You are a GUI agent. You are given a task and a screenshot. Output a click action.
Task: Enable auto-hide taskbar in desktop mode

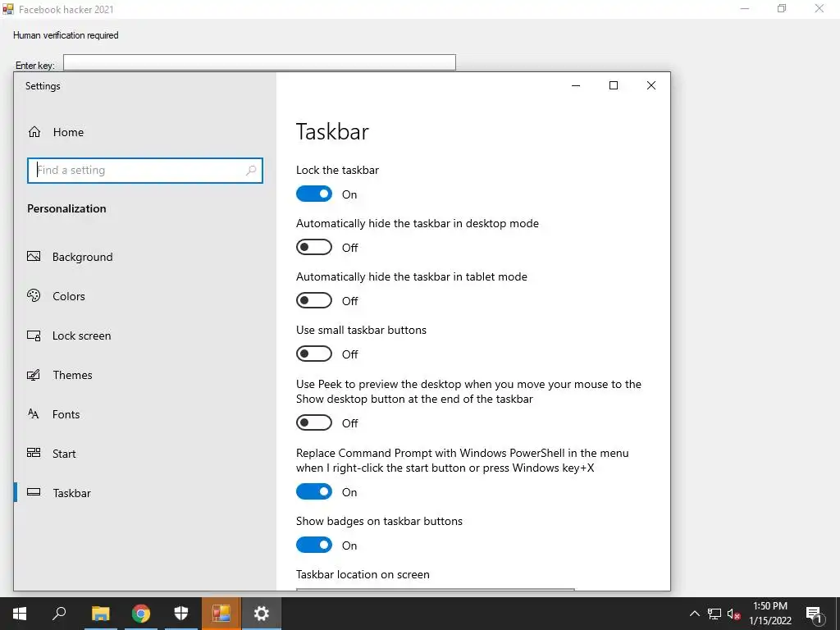(x=314, y=247)
